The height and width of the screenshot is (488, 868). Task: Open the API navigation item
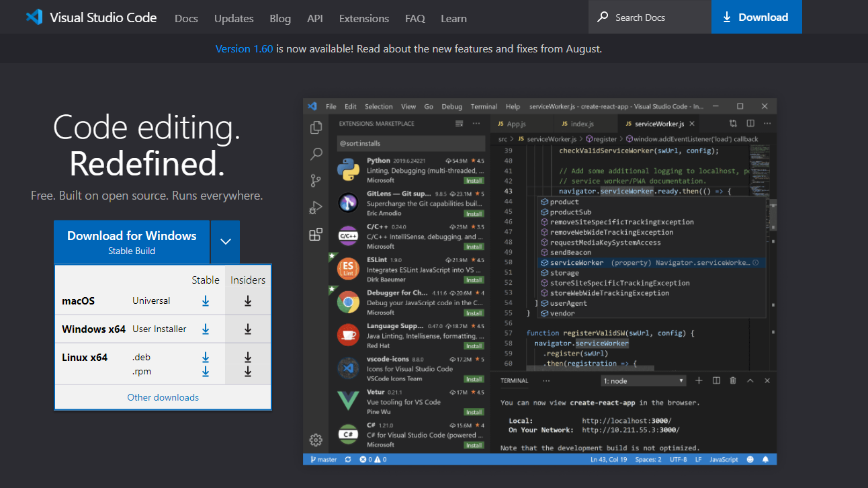(315, 18)
